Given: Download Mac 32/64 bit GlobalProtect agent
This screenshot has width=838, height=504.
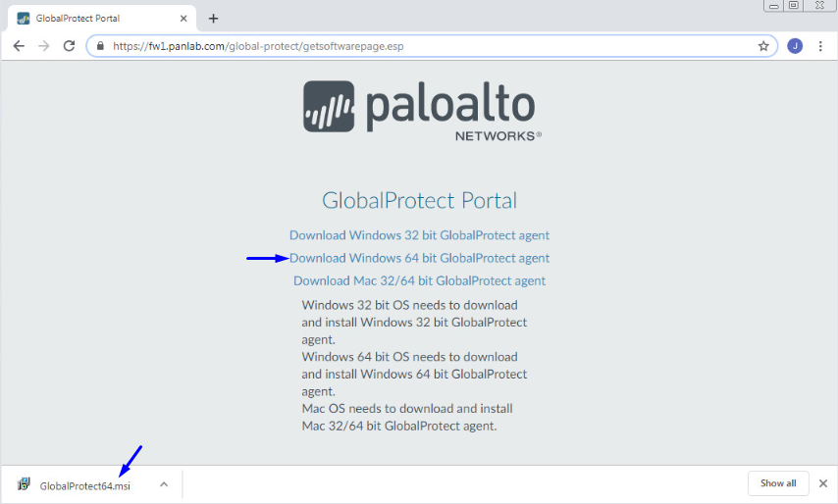Looking at the screenshot, I should click(419, 280).
